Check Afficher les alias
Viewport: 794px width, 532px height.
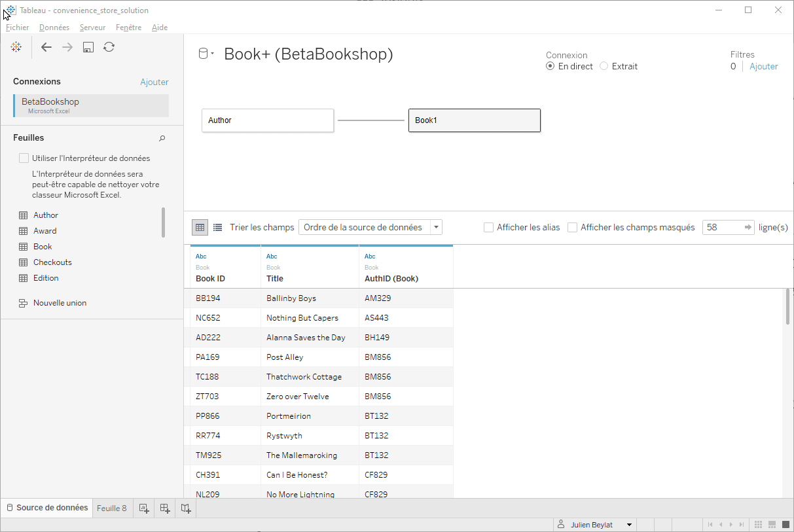click(488, 227)
